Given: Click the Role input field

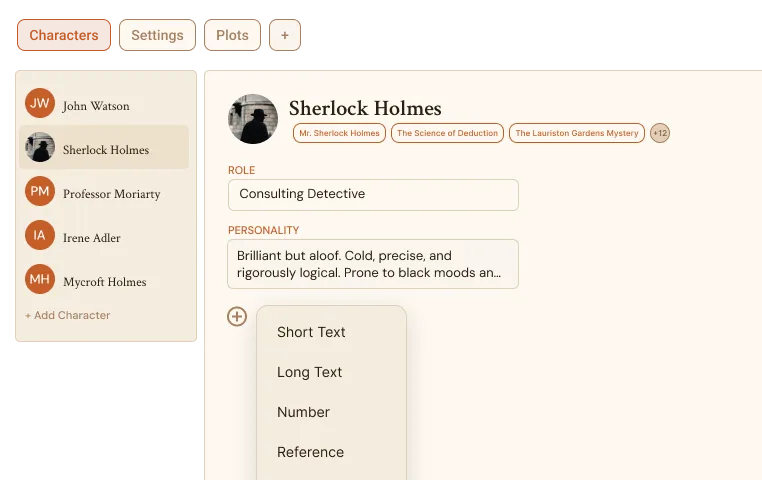Looking at the screenshot, I should click(373, 195).
